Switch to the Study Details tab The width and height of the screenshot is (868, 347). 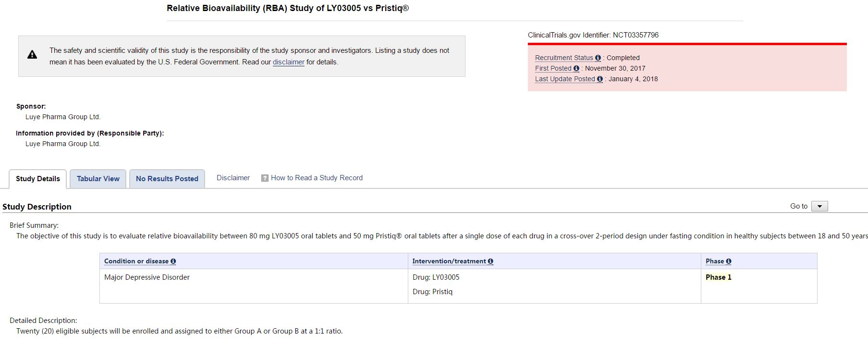pyautogui.click(x=38, y=179)
